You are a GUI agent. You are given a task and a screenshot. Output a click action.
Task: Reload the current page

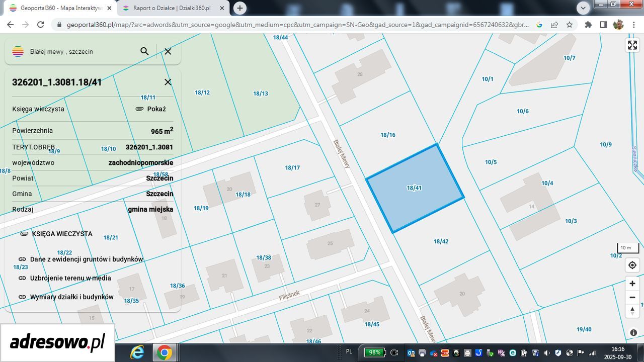click(41, 25)
